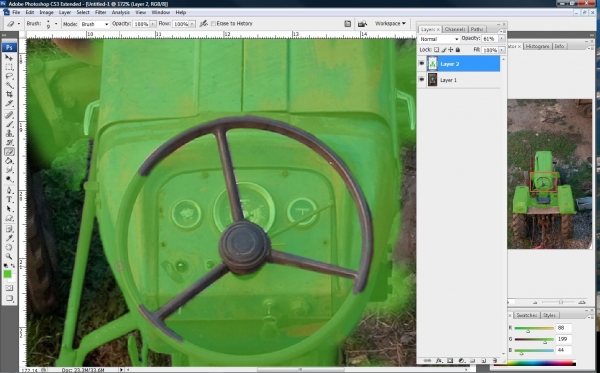Select the History Brush tool
Image resolution: width=600 pixels, height=373 pixels.
(9, 142)
